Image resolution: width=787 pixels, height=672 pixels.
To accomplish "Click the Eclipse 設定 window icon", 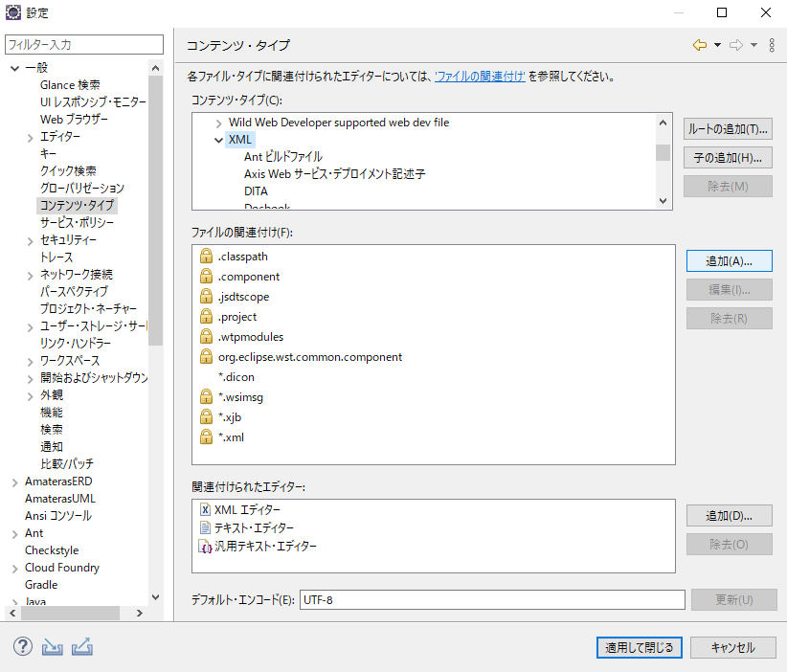I will 13,12.
